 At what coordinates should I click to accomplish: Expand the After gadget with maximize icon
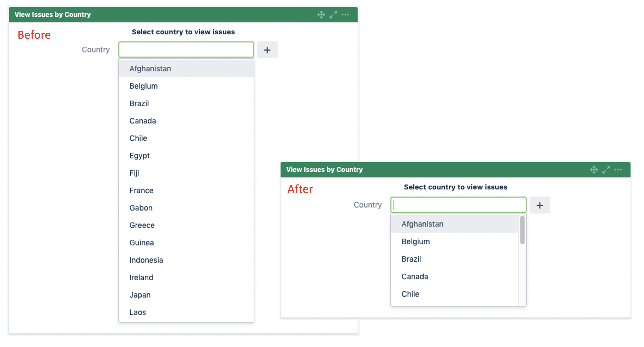point(606,170)
